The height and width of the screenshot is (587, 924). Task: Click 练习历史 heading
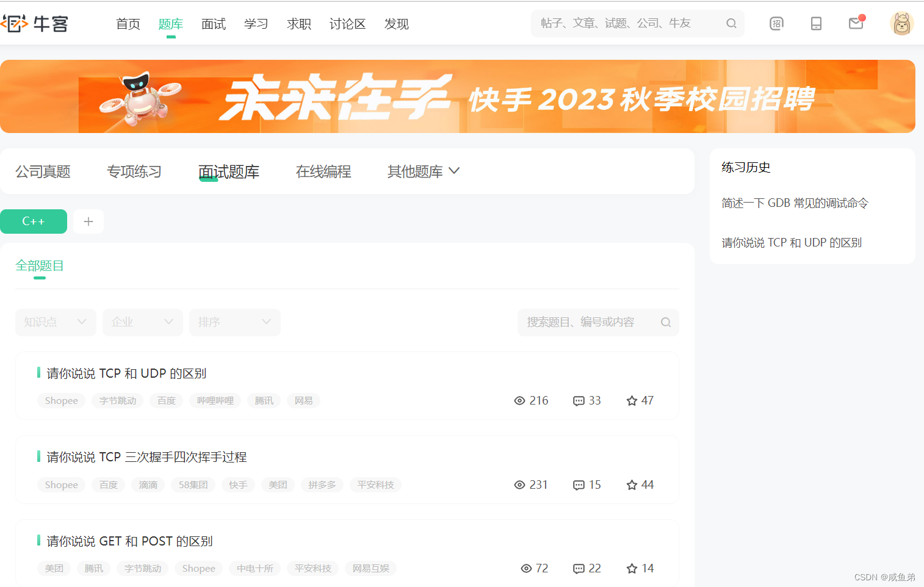click(746, 167)
